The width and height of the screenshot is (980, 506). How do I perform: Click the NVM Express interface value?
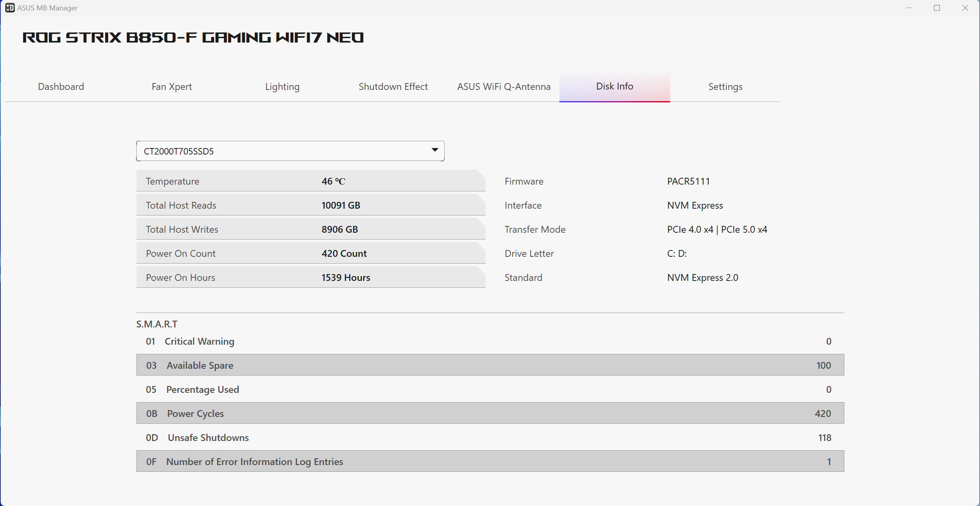point(695,205)
